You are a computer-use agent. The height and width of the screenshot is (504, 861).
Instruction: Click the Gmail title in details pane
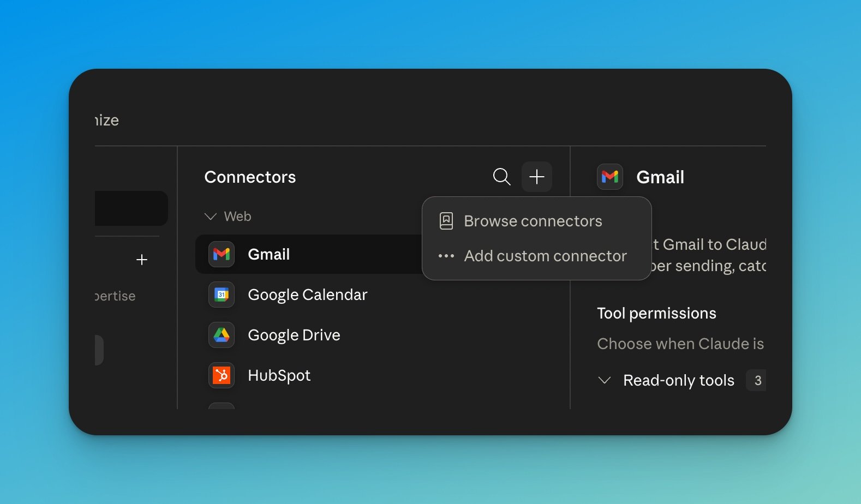tap(660, 177)
